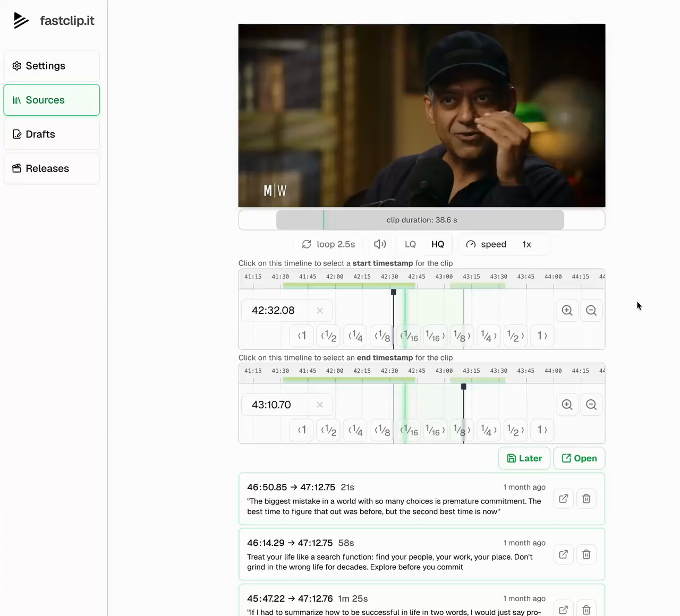The height and width of the screenshot is (616, 680).
Task: Toggle the audio mute speaker icon
Action: coord(380,244)
